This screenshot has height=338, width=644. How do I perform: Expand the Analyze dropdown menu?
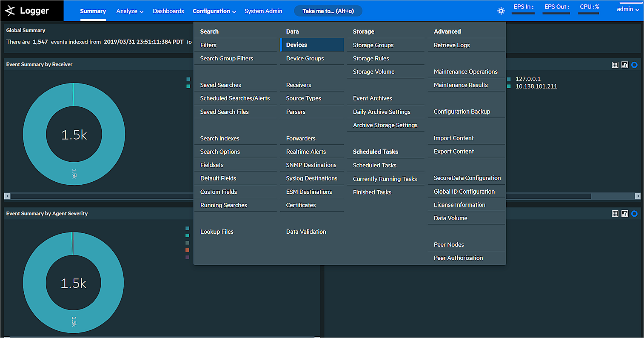coord(130,11)
